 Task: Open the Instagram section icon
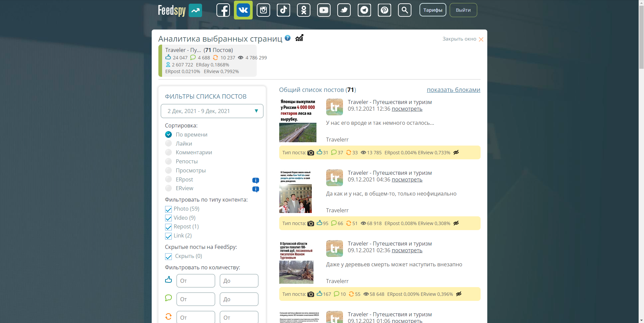tap(263, 10)
